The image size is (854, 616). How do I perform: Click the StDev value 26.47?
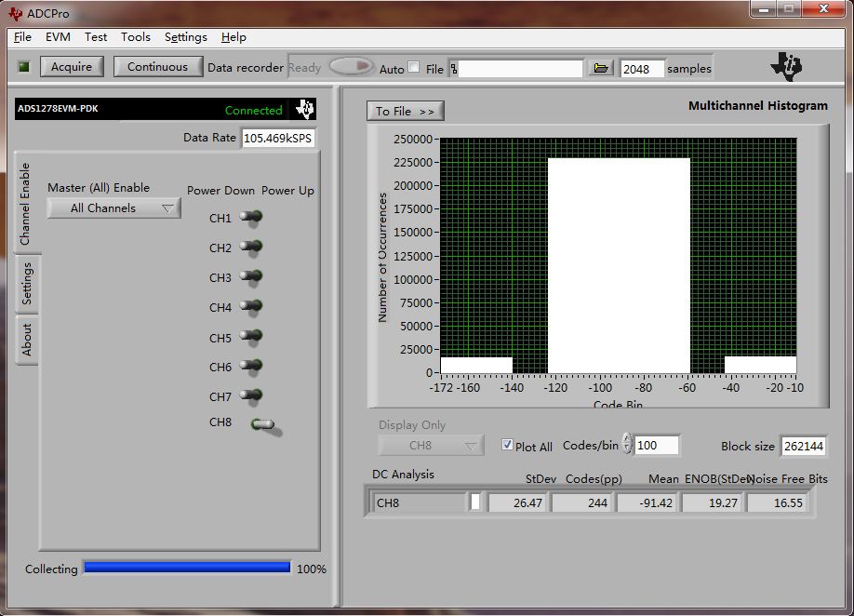click(x=518, y=502)
